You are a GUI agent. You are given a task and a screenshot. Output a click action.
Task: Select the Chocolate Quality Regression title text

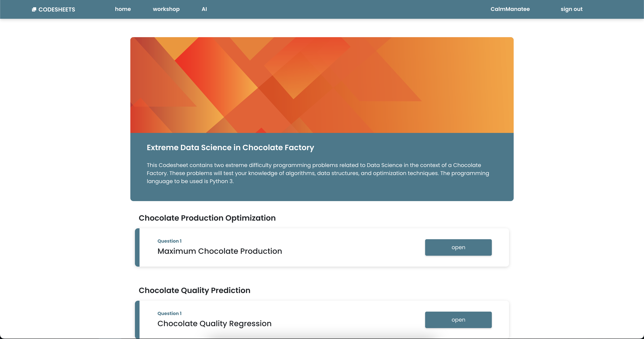coord(214,323)
